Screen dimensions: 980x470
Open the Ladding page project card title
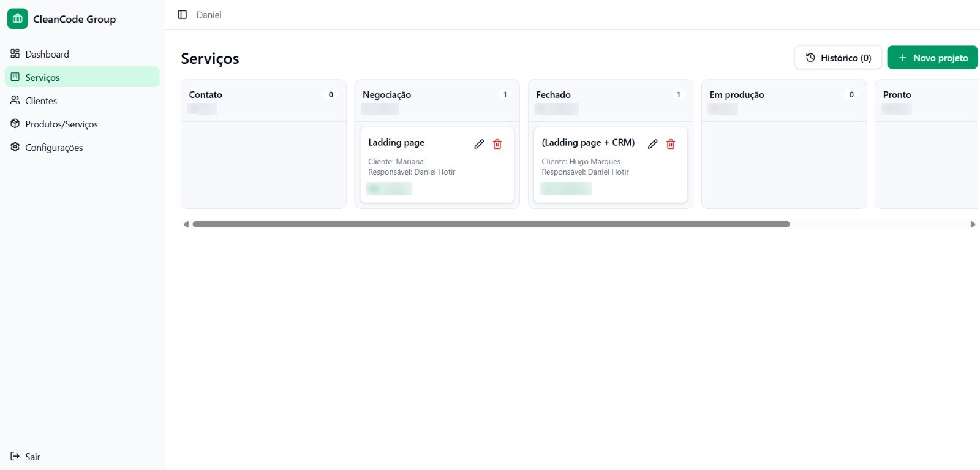coord(396,143)
